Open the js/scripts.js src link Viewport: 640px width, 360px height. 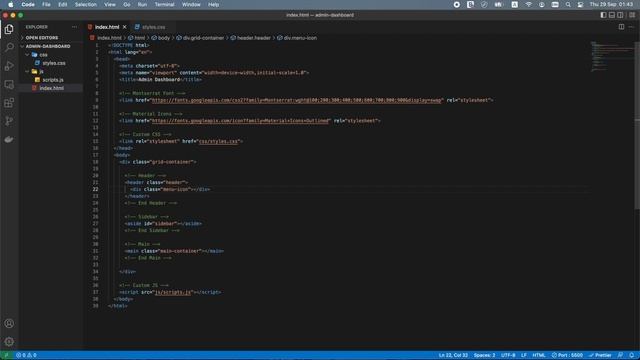173,292
